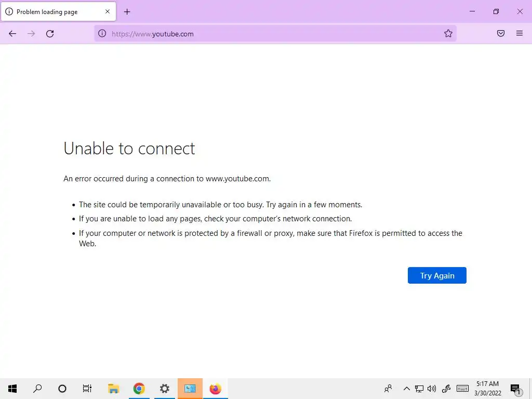Screen dimensions: 532x399
Task: Go back with the back arrow
Action: tap(12, 34)
